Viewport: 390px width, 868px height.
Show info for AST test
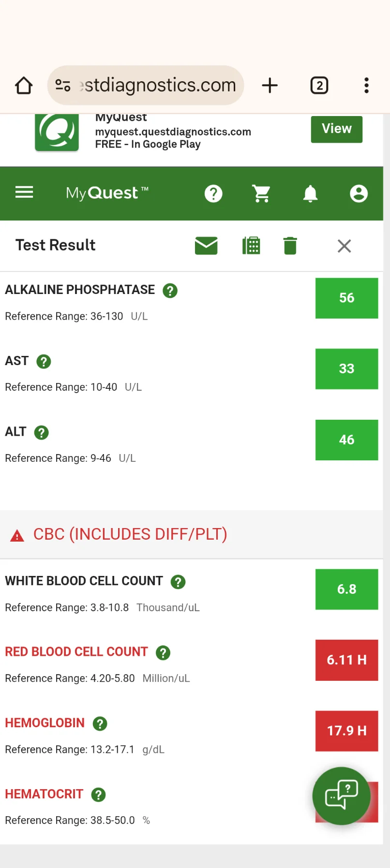pyautogui.click(x=44, y=361)
